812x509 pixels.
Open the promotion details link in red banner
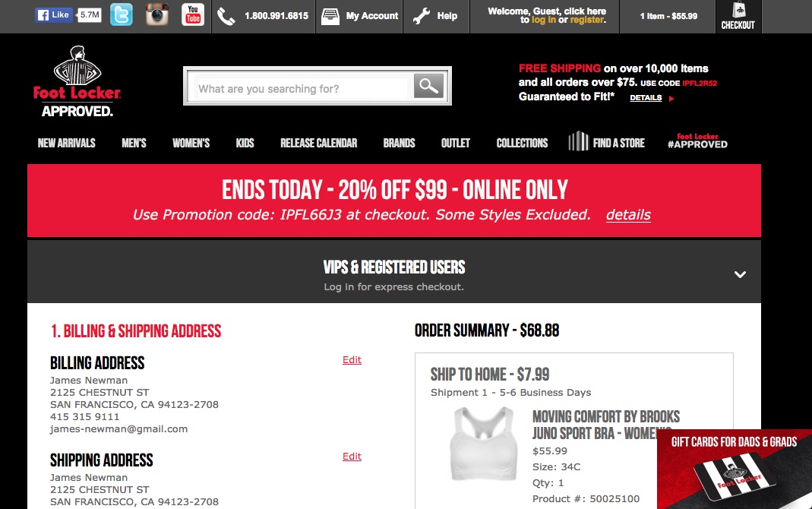(x=628, y=215)
